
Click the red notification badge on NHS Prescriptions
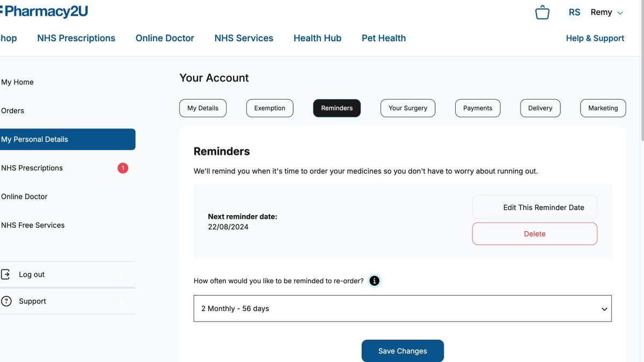(123, 168)
